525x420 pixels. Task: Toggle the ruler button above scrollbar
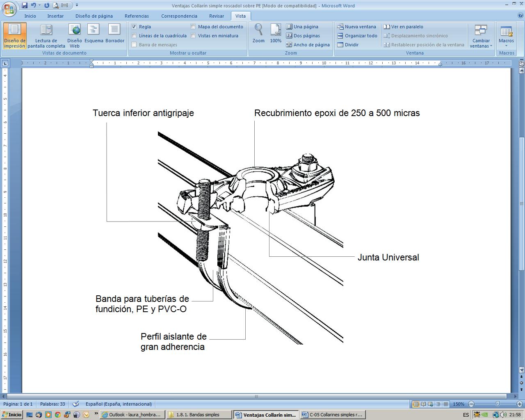click(x=521, y=64)
